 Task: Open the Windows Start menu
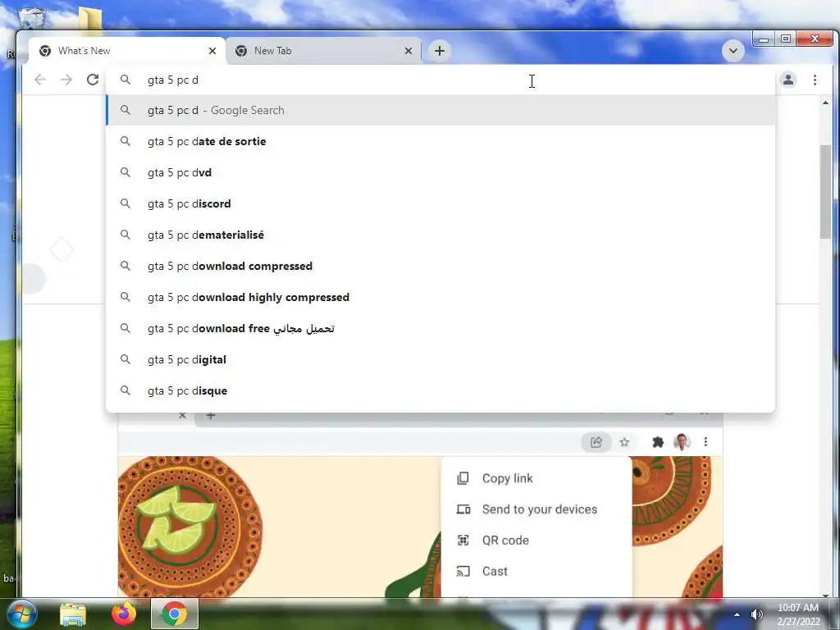click(21, 614)
